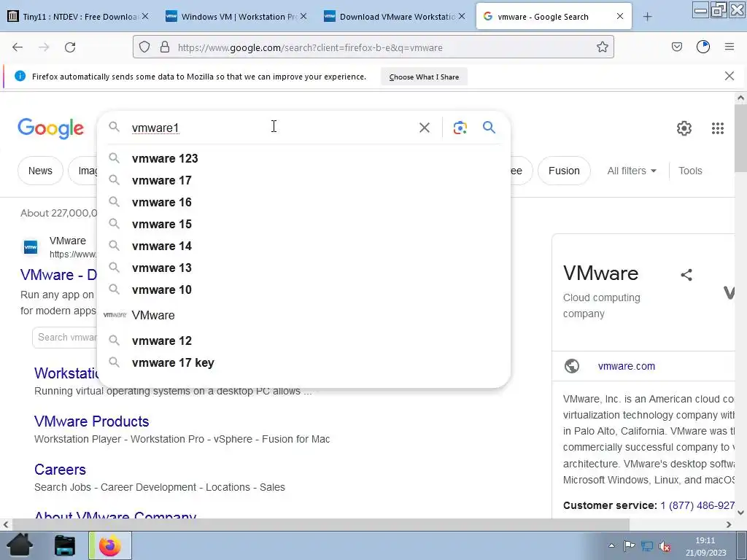
Task: Click the Choose What I Share button
Action: tap(424, 77)
